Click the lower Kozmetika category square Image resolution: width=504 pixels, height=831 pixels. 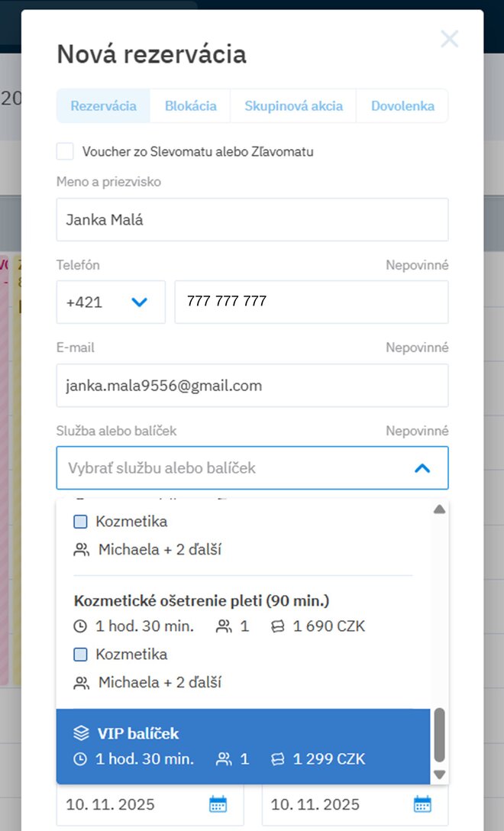pyautogui.click(x=81, y=655)
